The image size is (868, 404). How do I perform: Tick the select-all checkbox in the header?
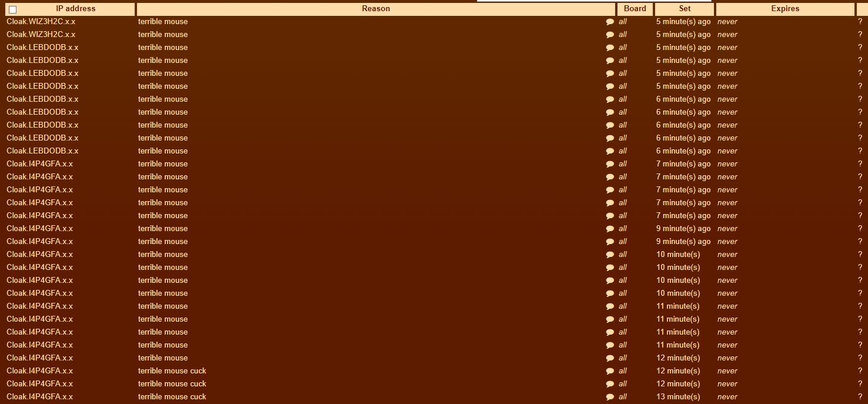(x=13, y=9)
